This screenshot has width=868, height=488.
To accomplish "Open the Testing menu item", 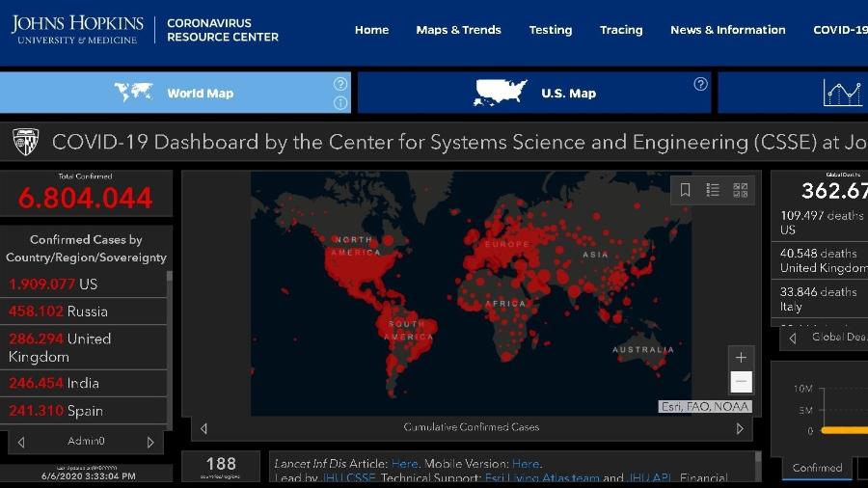I will click(x=550, y=30).
